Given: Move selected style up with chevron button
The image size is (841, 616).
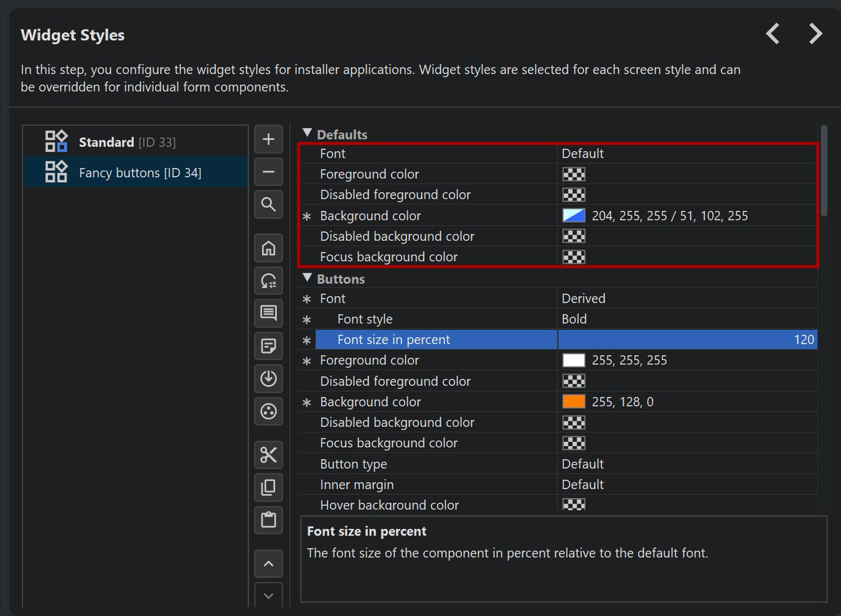Looking at the screenshot, I should point(268,564).
